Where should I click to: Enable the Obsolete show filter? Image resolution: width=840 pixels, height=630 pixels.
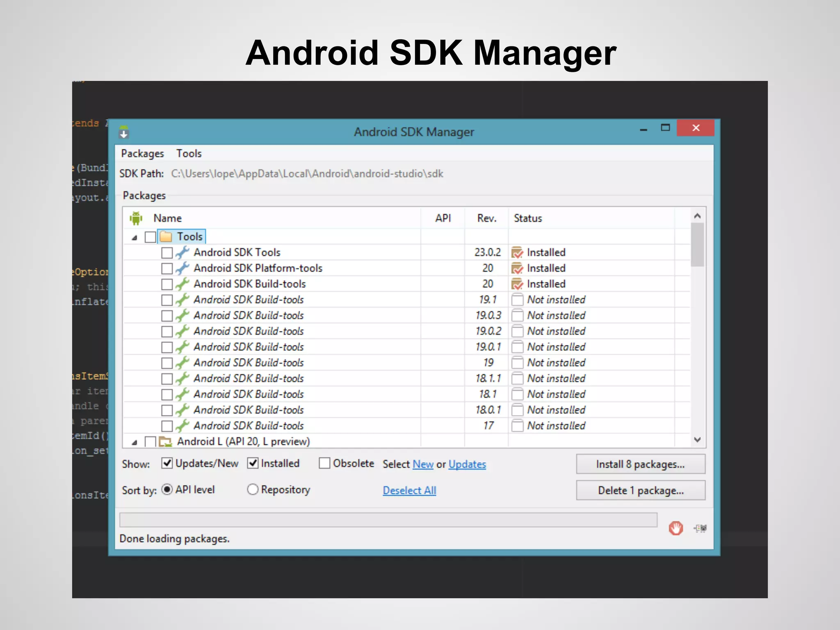point(324,463)
